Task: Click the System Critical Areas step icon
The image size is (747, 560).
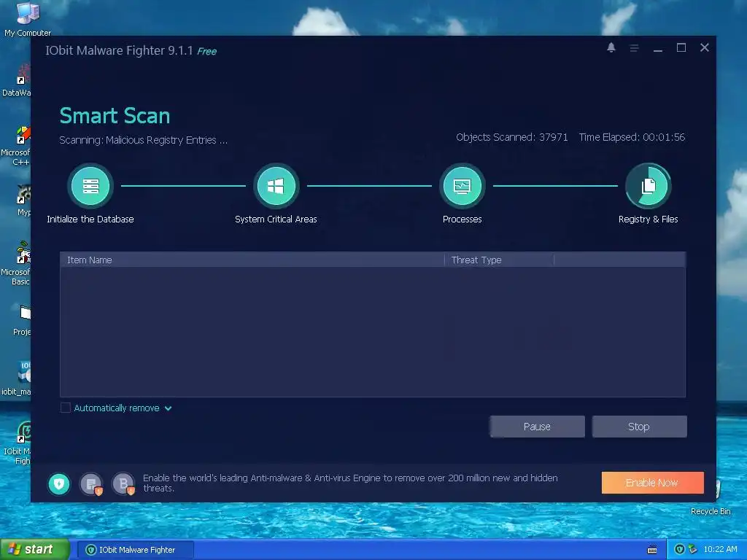Action: point(276,186)
